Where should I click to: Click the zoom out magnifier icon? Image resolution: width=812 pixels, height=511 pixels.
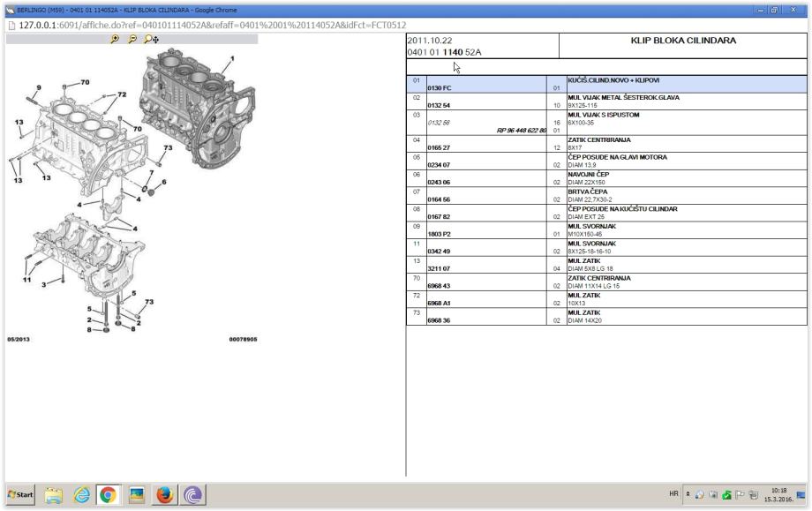133,40
